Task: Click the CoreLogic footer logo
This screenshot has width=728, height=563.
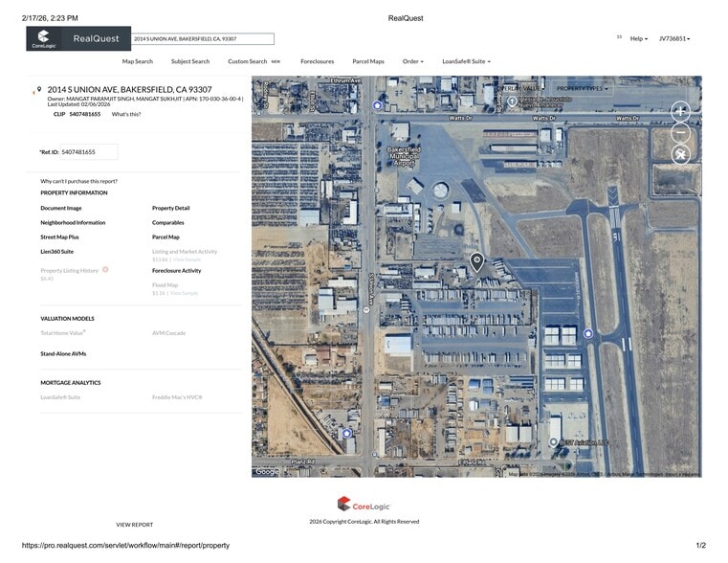Action: pos(364,505)
